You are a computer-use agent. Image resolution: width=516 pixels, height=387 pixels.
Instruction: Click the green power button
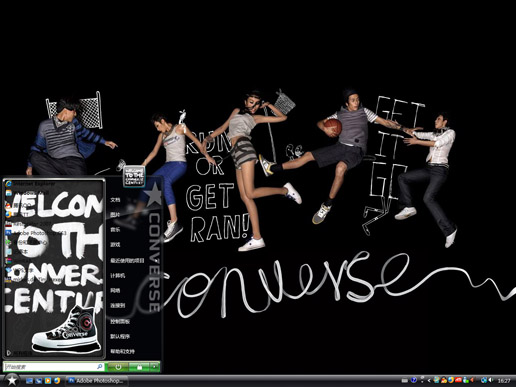click(118, 367)
